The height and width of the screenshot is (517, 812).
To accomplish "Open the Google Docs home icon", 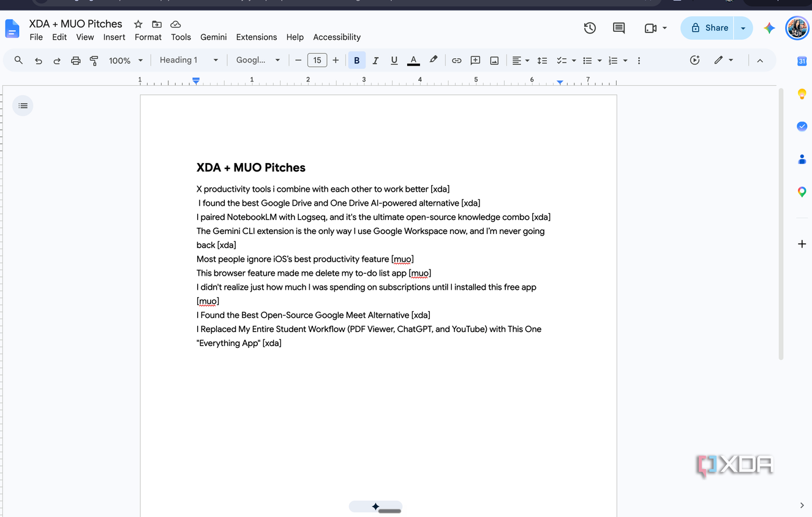I will 12,29.
